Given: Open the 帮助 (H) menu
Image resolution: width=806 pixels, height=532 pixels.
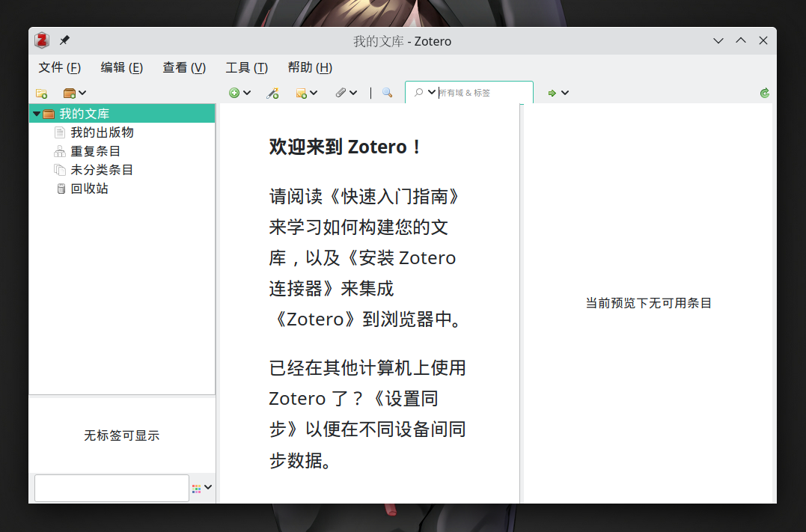Looking at the screenshot, I should pyautogui.click(x=310, y=67).
